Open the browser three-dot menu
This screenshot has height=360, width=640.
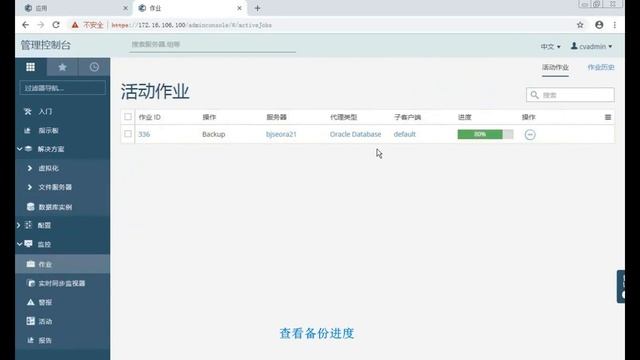pos(615,25)
